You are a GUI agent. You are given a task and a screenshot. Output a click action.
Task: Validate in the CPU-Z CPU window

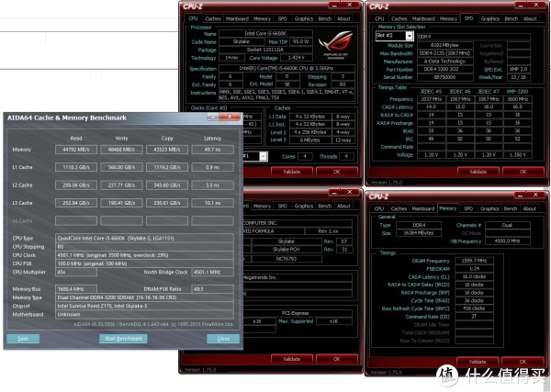(x=292, y=172)
